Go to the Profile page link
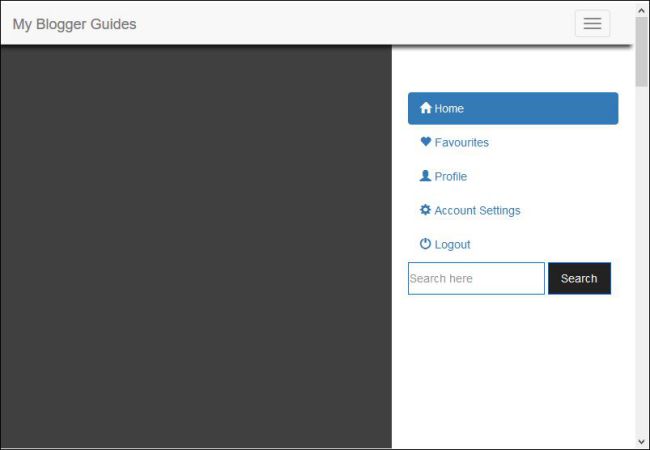Image resolution: width=650 pixels, height=450 pixels. click(451, 177)
